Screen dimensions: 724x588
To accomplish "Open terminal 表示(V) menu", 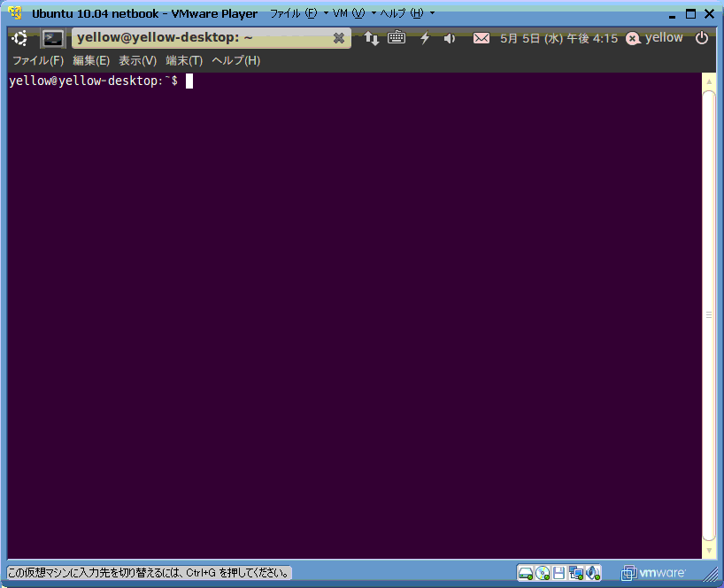I will point(137,60).
